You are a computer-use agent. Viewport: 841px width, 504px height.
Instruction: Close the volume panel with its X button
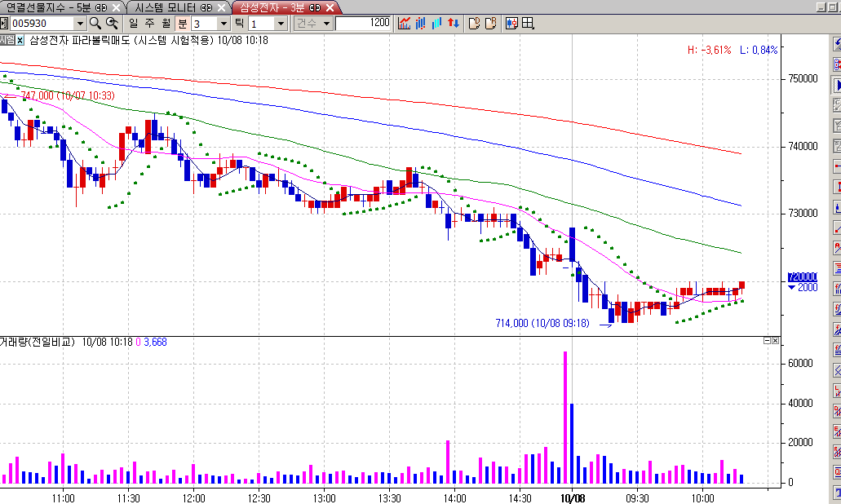pos(775,341)
